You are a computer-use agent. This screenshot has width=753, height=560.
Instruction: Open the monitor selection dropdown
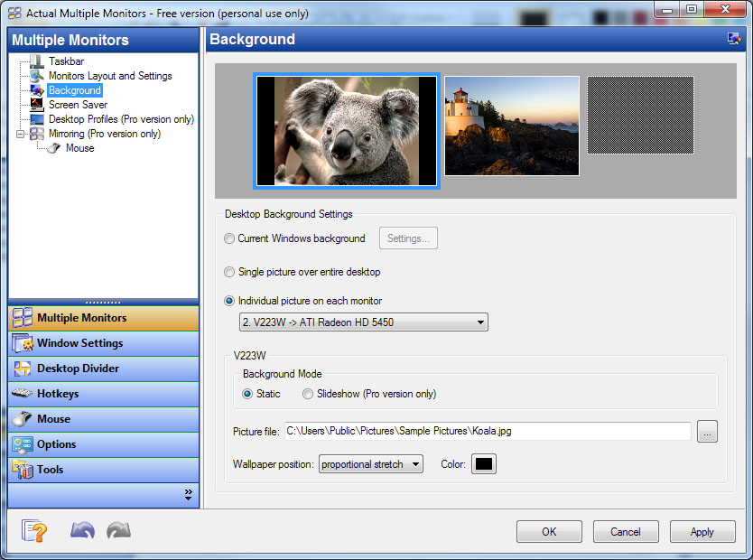[363, 322]
